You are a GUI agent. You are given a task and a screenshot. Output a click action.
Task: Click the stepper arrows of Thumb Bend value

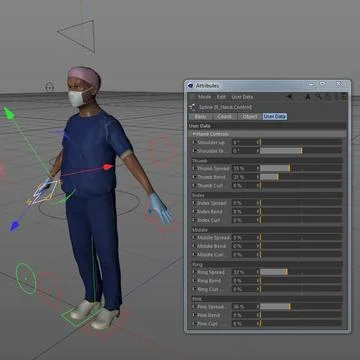pyautogui.click(x=258, y=177)
